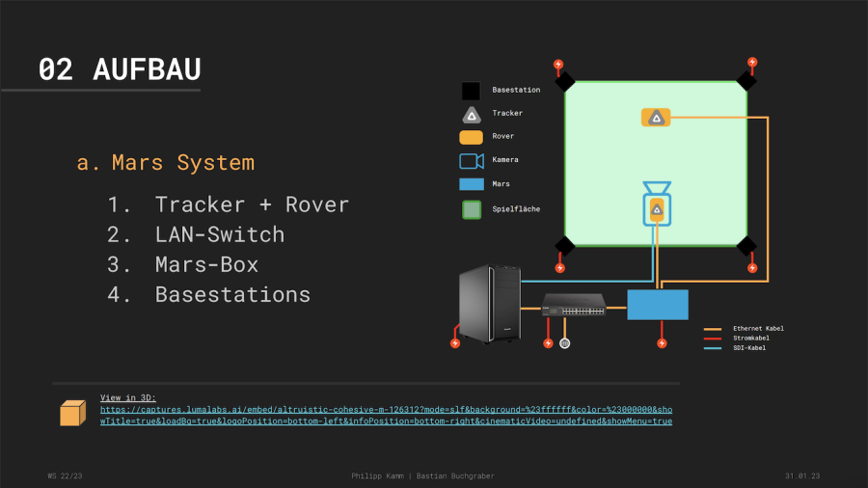The width and height of the screenshot is (868, 488).
Task: Click the orange 3D cube icon
Action: (x=73, y=412)
